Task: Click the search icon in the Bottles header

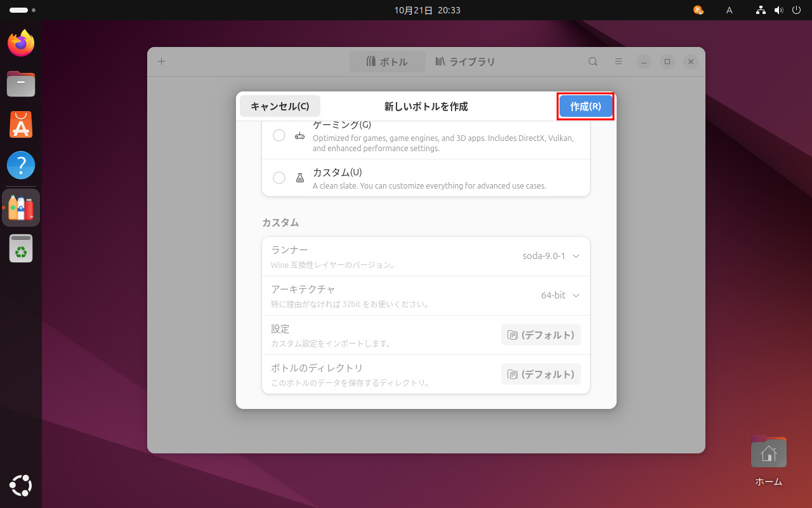Action: click(x=592, y=62)
